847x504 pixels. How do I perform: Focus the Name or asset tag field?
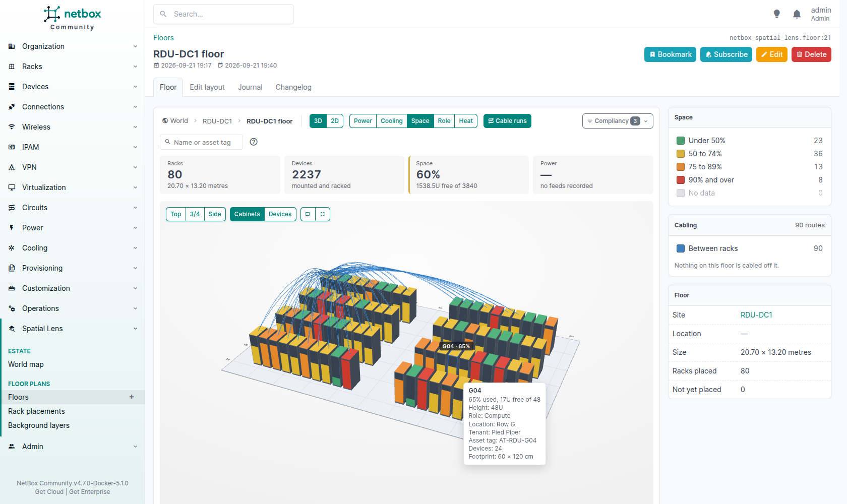201,142
